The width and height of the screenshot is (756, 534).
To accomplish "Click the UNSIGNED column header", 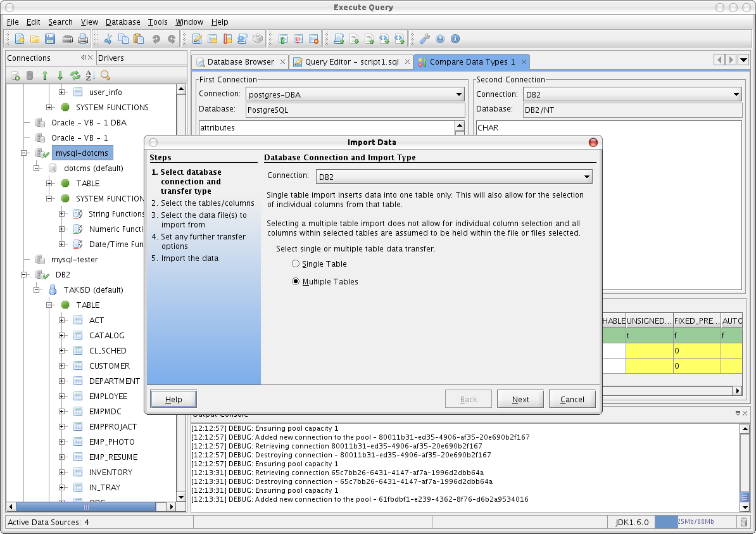I will pos(649,321).
